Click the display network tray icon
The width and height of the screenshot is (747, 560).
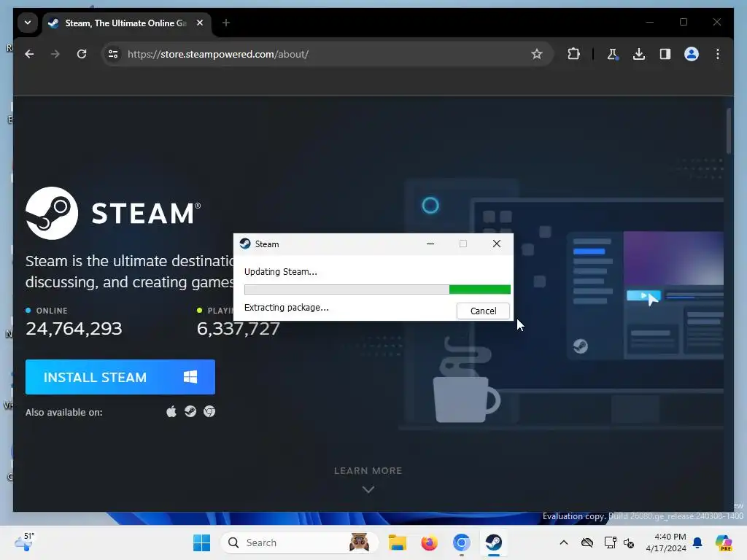coord(611,542)
